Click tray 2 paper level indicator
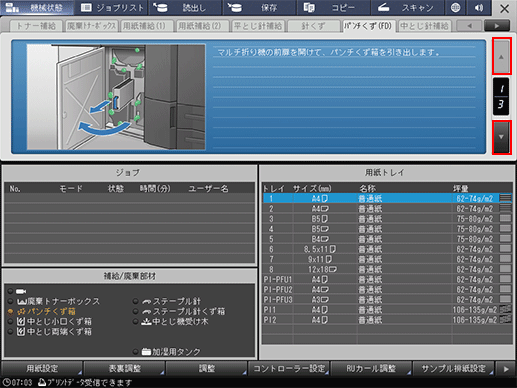The width and height of the screenshot is (517, 388). pyautogui.click(x=505, y=208)
